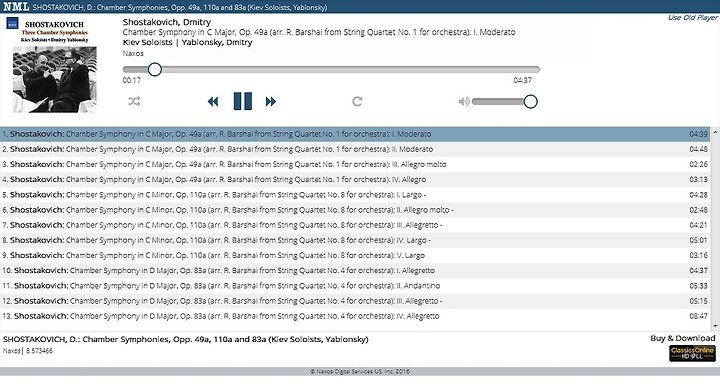
Task: Play track 10 Op. 83a I. Allegretto
Action: click(355, 271)
